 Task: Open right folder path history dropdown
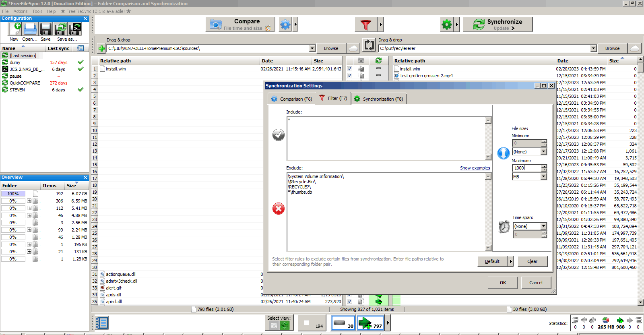coord(593,48)
